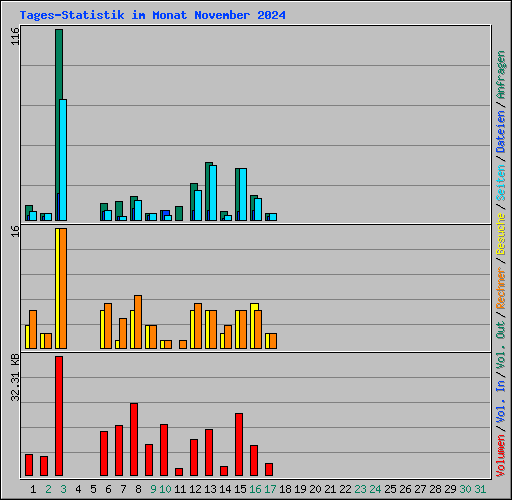Click the red Volumen bar for day 17

(269, 469)
